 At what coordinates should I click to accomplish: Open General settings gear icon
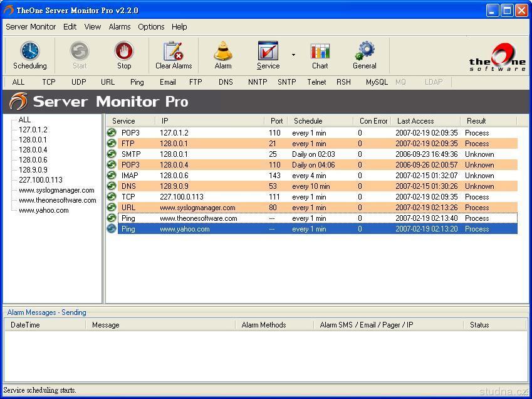[364, 51]
